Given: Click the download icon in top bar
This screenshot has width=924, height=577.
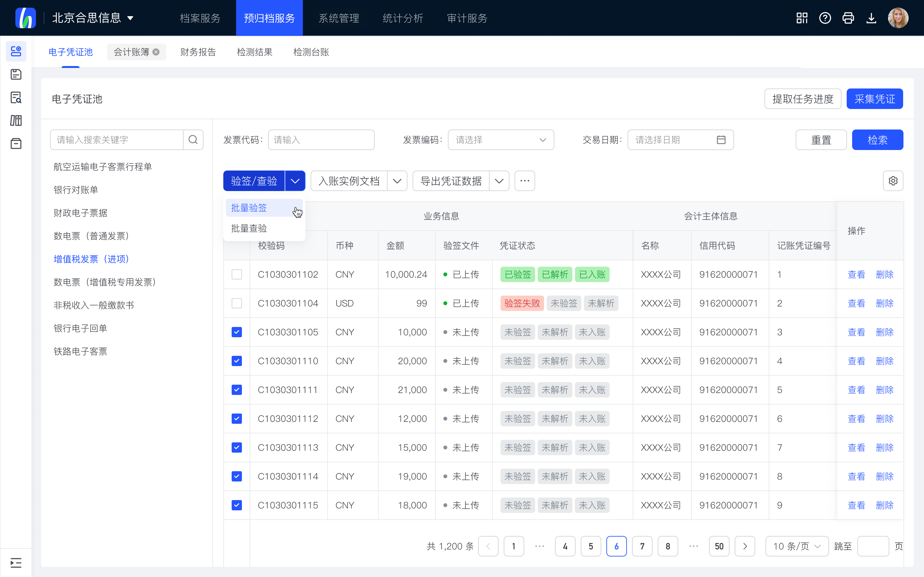Looking at the screenshot, I should coord(871,18).
